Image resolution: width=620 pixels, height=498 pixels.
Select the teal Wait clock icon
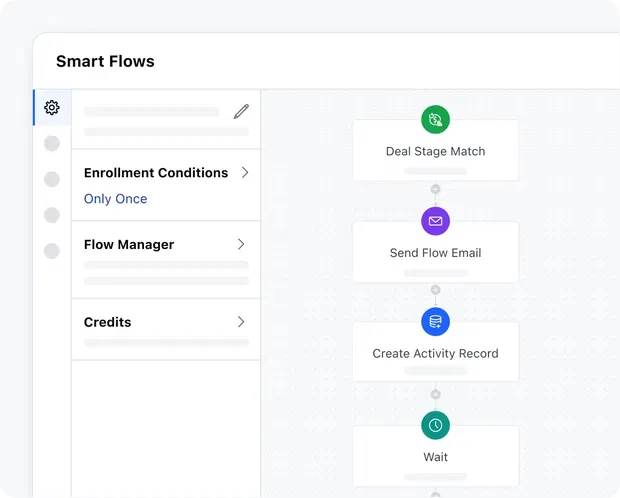click(x=435, y=425)
